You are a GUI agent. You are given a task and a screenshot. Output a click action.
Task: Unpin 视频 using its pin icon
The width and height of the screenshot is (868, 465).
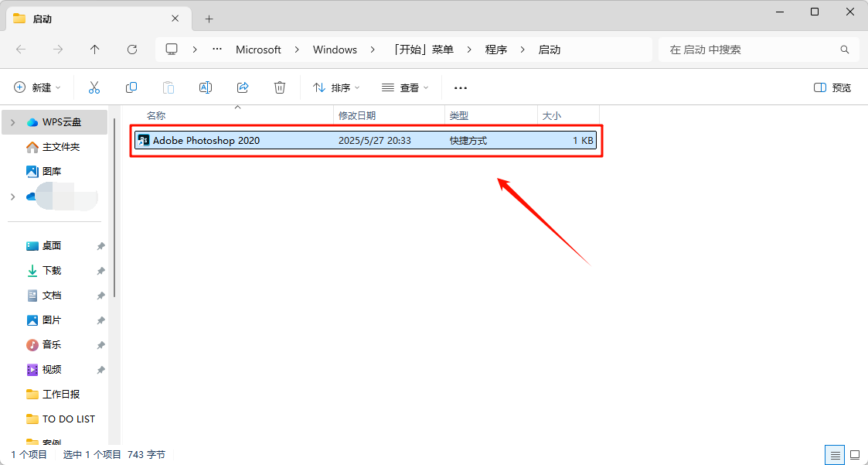pyautogui.click(x=100, y=370)
